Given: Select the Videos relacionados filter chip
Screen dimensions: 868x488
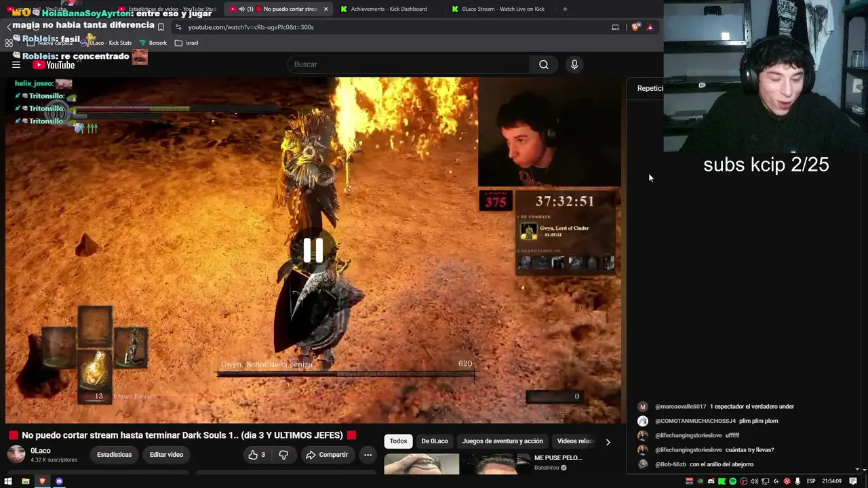Looking at the screenshot, I should [x=575, y=441].
